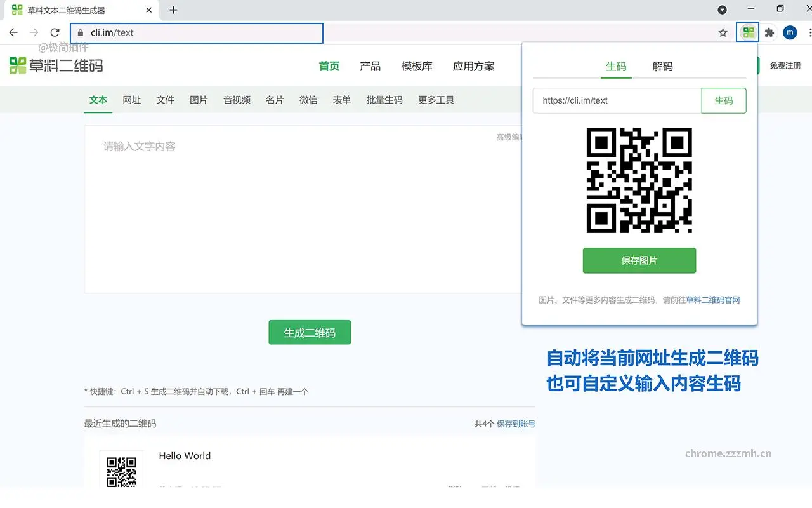
Task: Reload the current page
Action: 55,32
